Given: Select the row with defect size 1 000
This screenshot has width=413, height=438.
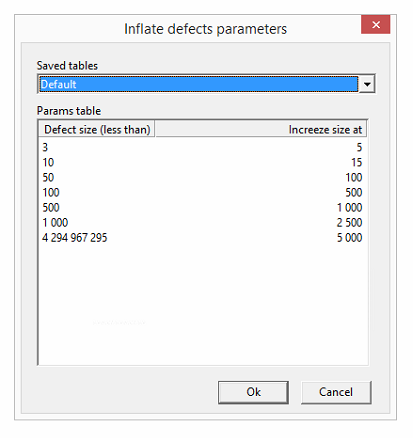Looking at the screenshot, I should click(x=203, y=222).
